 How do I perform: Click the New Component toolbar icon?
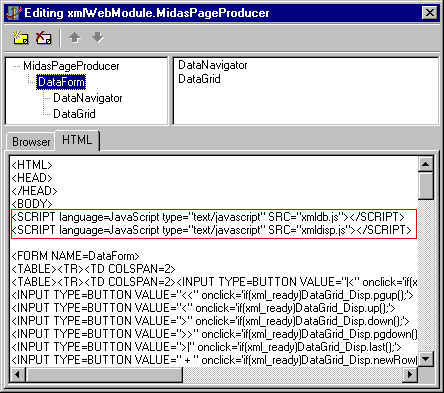(x=20, y=37)
